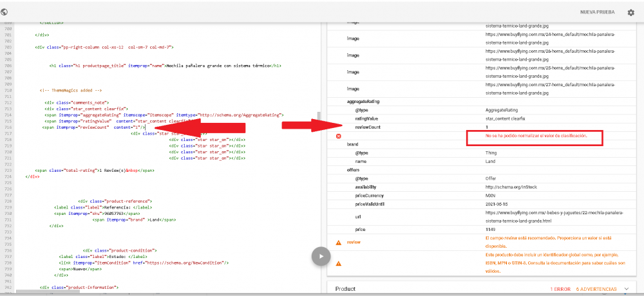Place cursor in the reviewCount span code line
The image size is (644, 296).
click(93, 127)
